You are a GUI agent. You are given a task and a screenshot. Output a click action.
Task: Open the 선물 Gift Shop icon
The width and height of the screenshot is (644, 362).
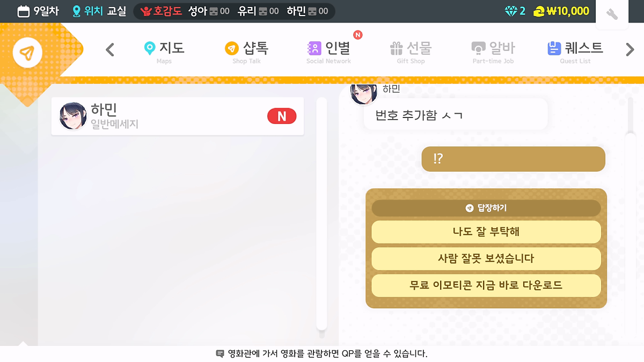tap(397, 48)
